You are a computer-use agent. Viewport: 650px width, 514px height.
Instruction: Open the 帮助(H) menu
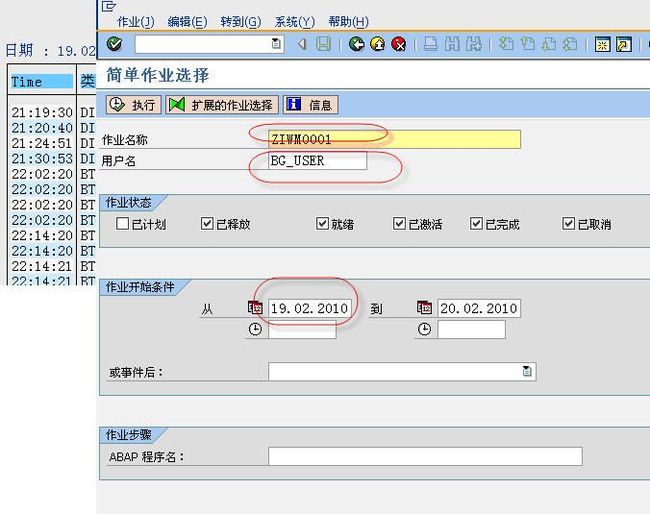pos(349,22)
